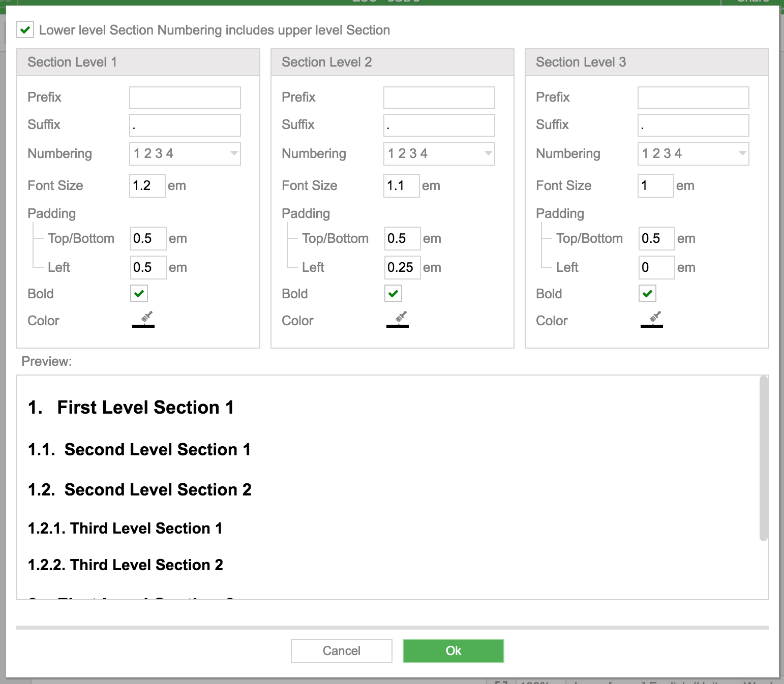Edit Top/Bottom padding field in Section Level 1

(148, 238)
